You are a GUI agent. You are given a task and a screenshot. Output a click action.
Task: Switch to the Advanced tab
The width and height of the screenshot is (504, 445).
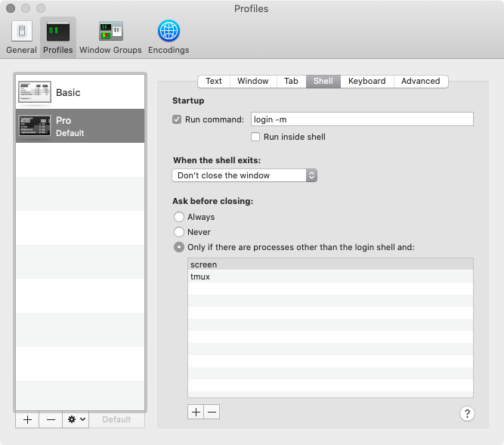point(420,81)
